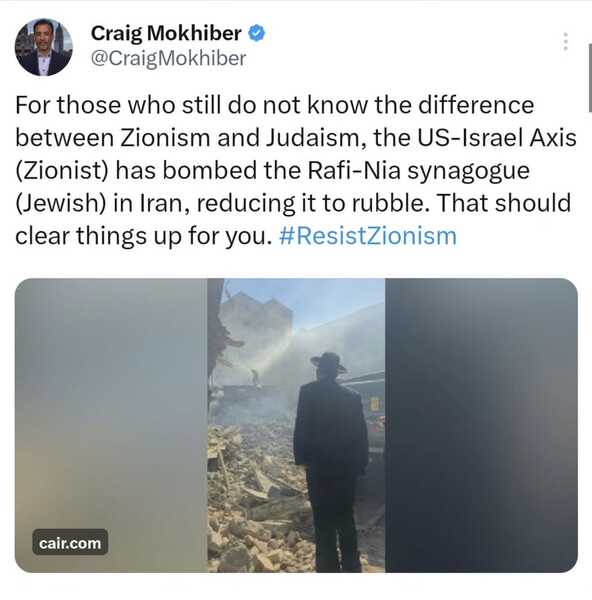Viewport: 592px width, 600px height.
Task: Click the phrase 'US-Israel Axis' in the tweet
Action: tap(497, 137)
